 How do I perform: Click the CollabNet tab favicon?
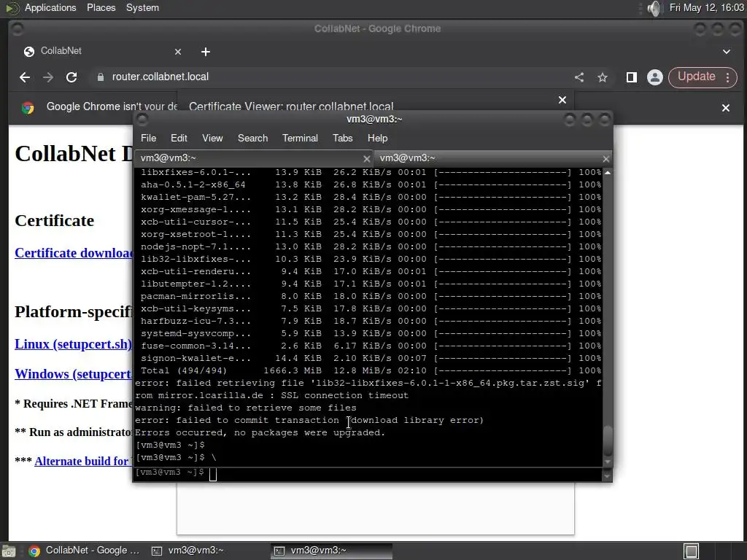[29, 52]
